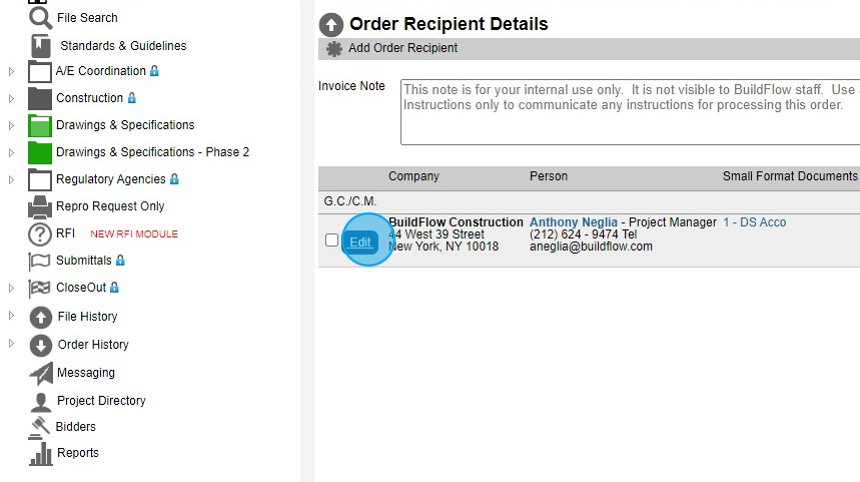The height and width of the screenshot is (482, 860).
Task: Open the RFI question mark icon
Action: (40, 234)
